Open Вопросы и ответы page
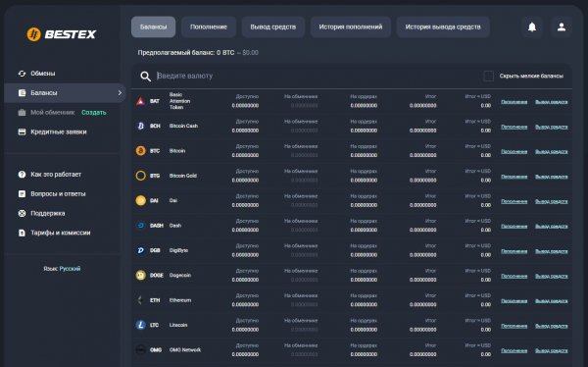The width and height of the screenshot is (588, 367). coord(58,194)
